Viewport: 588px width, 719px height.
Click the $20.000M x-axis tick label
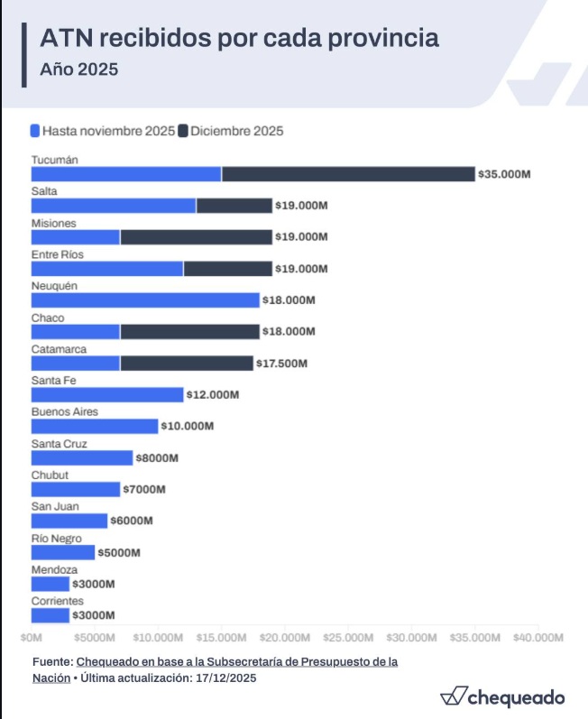pyautogui.click(x=285, y=637)
